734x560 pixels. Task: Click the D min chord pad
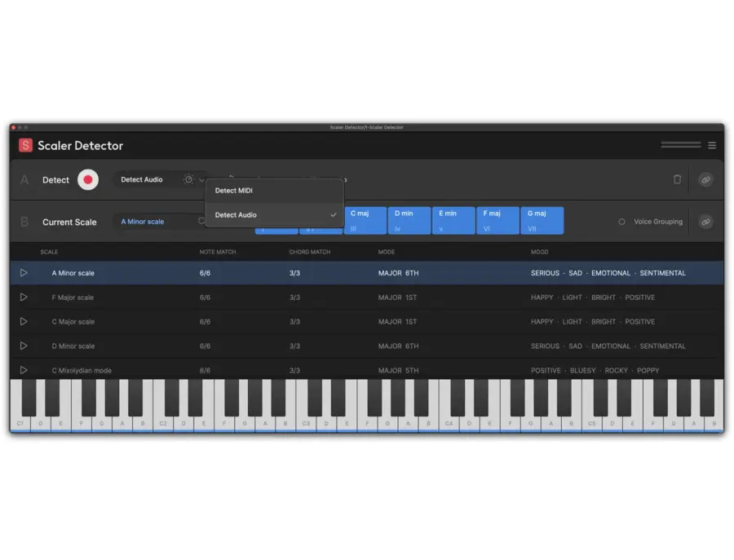[x=409, y=220]
